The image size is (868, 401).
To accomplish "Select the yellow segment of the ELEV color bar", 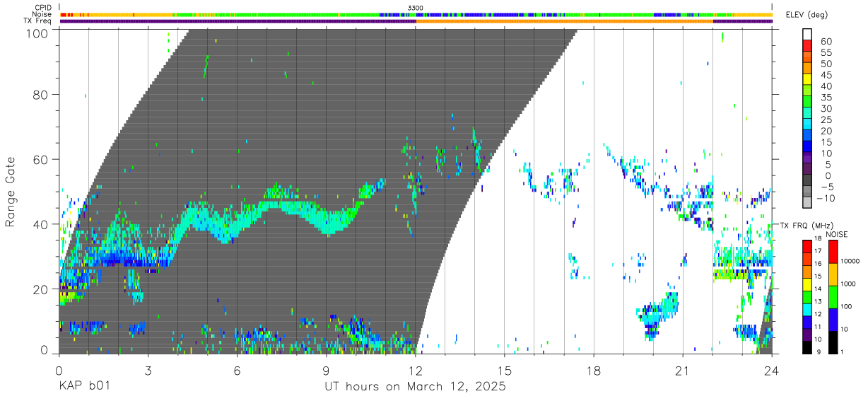I will coord(807,80).
